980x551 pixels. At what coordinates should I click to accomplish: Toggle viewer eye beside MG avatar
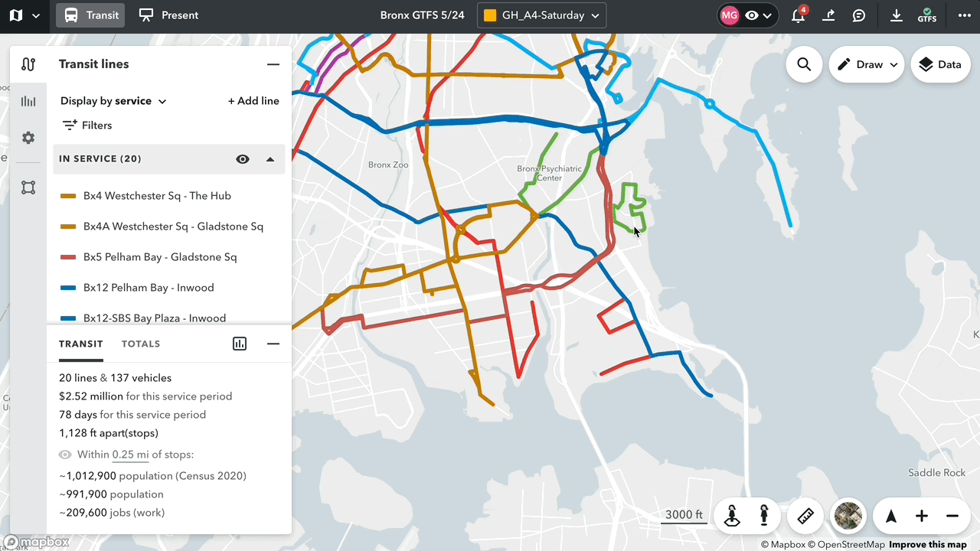pos(753,15)
